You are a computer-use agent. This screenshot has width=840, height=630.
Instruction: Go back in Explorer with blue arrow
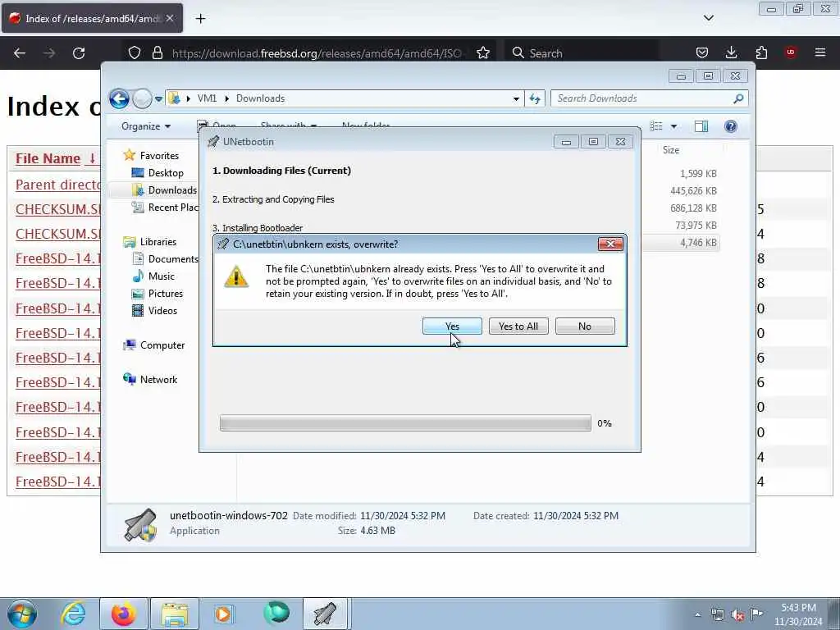pos(120,98)
